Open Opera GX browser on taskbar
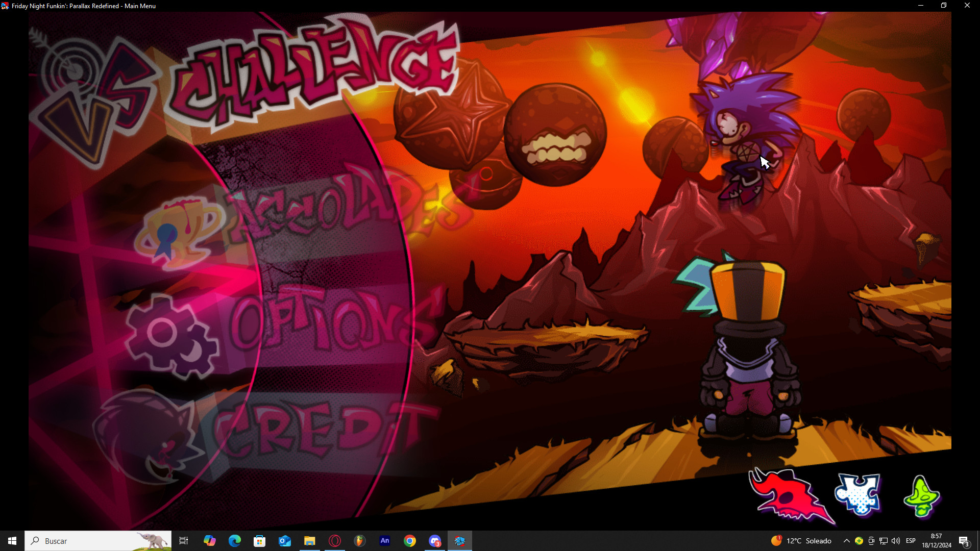The image size is (980, 551). (x=335, y=541)
